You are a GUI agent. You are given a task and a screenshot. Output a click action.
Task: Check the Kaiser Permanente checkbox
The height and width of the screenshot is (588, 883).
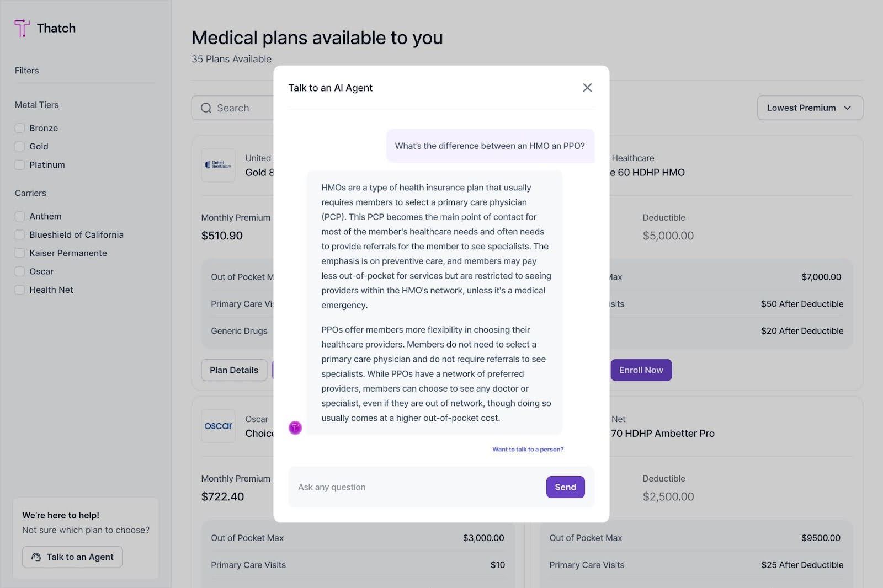click(20, 253)
